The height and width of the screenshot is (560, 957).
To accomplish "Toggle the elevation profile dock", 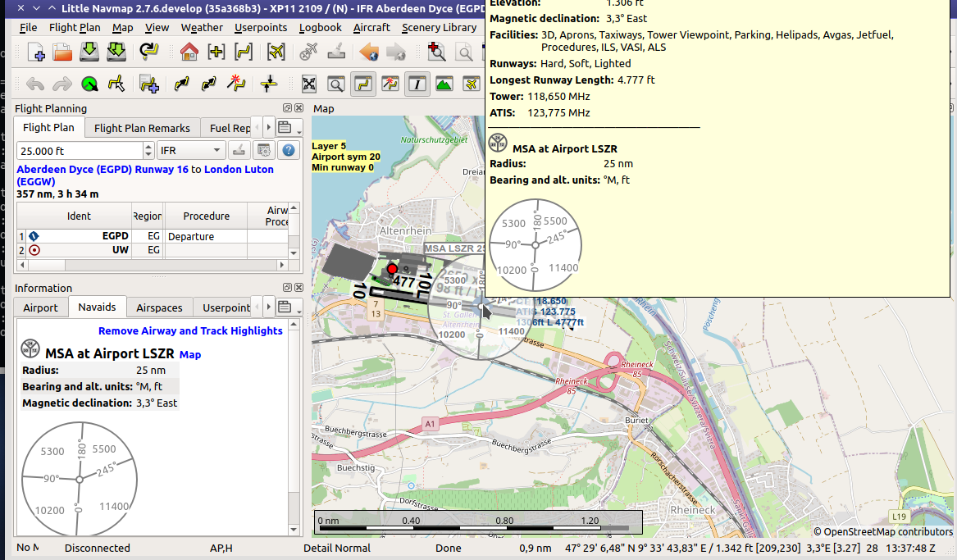I will (444, 84).
